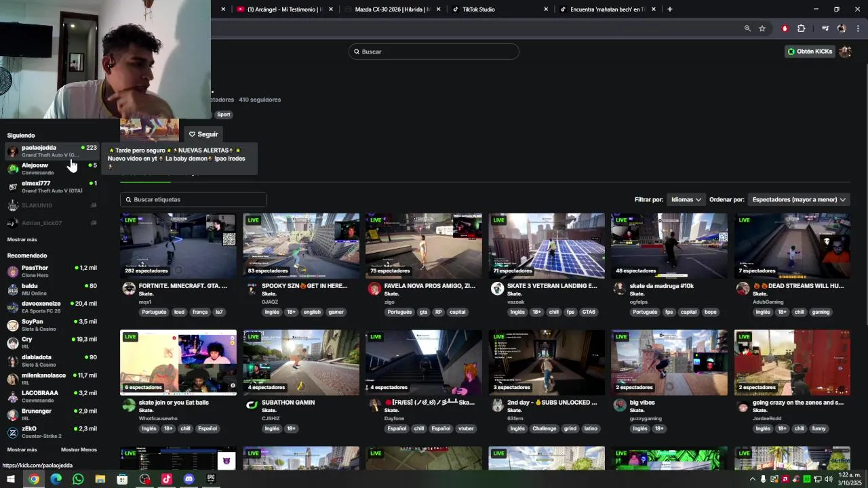Image resolution: width=868 pixels, height=488 pixels.
Task: Open Chrome media controls icon
Action: (825, 28)
